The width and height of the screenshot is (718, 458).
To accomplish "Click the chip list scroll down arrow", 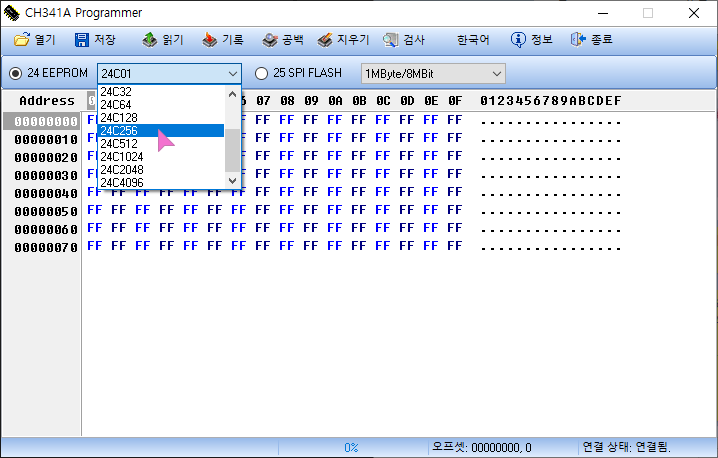I will (x=232, y=180).
